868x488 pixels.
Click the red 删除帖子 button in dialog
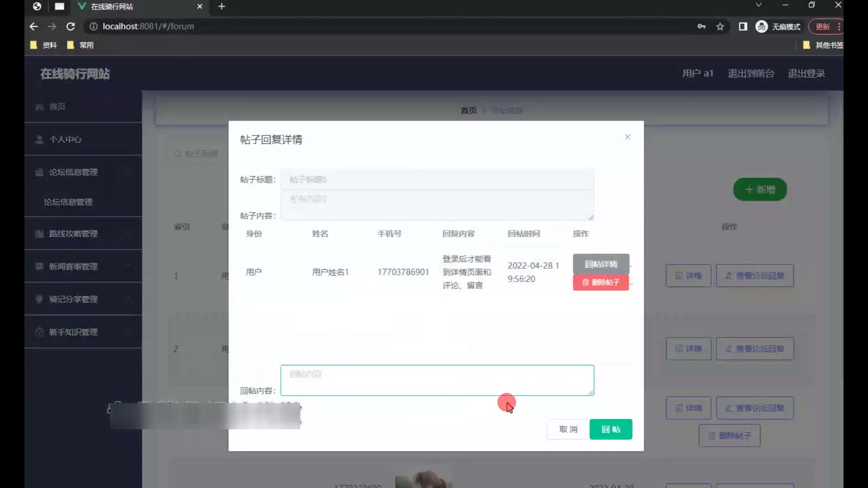(x=601, y=282)
